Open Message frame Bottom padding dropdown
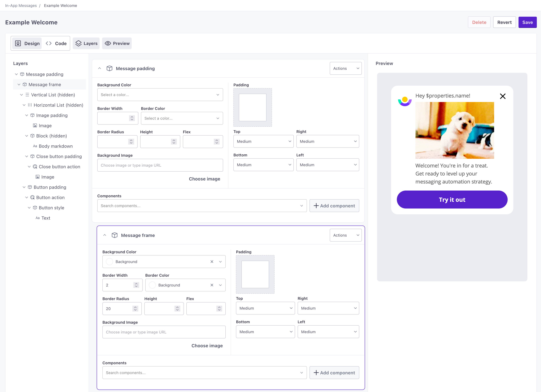 click(x=265, y=332)
